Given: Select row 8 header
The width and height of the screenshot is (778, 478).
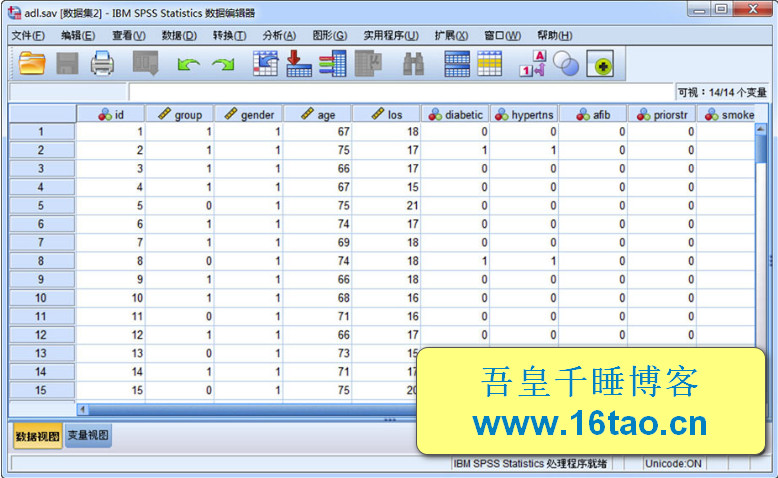Looking at the screenshot, I should (x=41, y=261).
